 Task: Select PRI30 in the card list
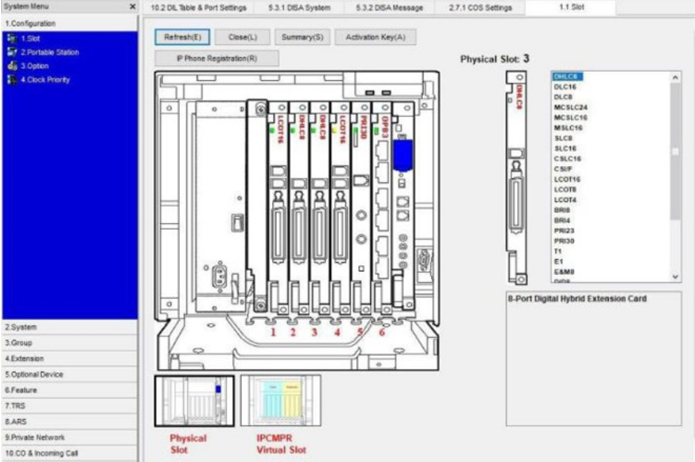pos(564,241)
